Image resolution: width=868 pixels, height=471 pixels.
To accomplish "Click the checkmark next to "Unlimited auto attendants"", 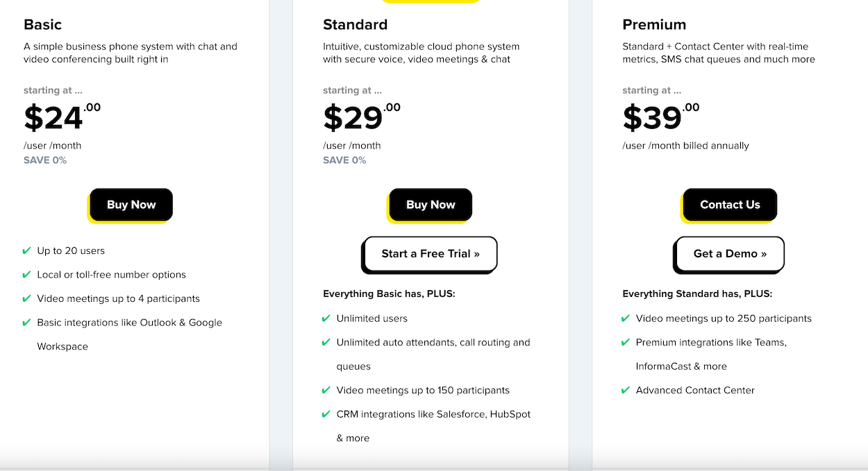I will (x=326, y=342).
